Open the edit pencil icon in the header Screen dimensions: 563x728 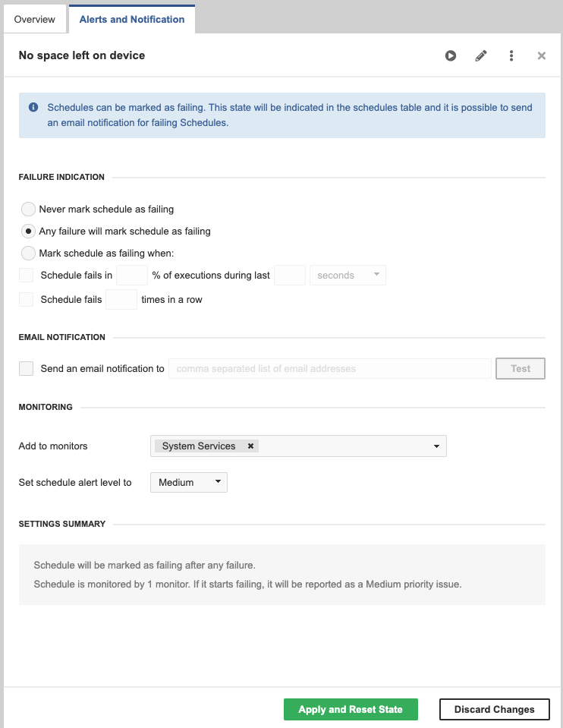click(481, 55)
